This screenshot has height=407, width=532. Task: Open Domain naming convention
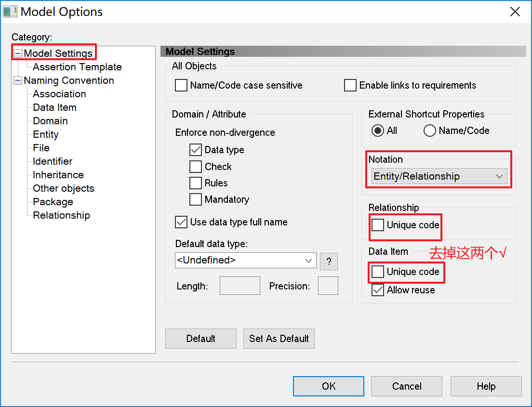[50, 121]
